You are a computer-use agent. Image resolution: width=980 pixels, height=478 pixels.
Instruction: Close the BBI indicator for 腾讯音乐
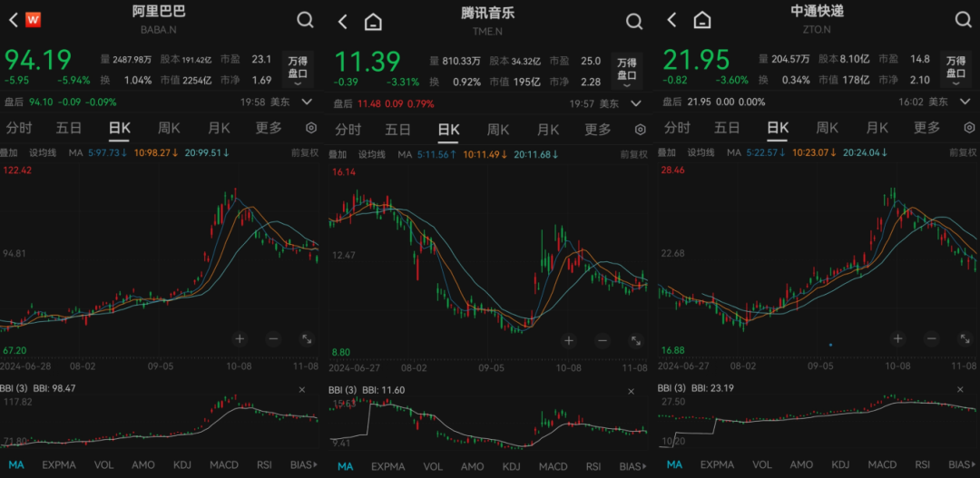coord(632,391)
